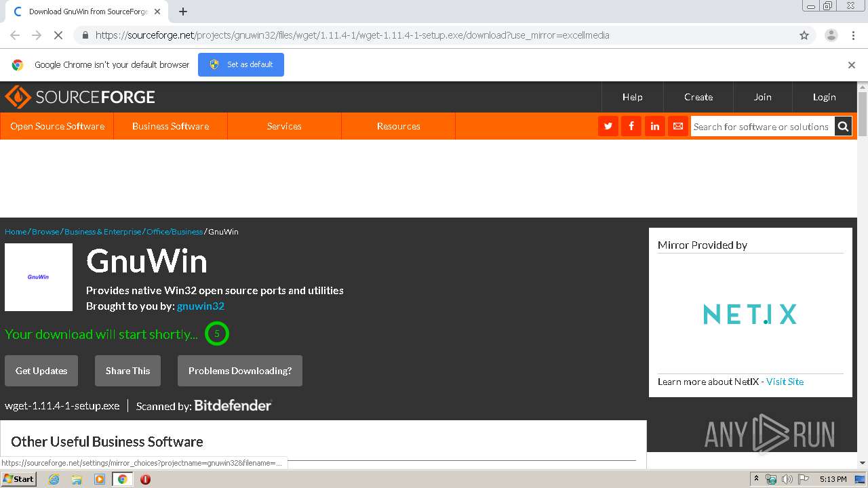Show hidden system tray icons
The image size is (868, 488).
click(x=757, y=479)
